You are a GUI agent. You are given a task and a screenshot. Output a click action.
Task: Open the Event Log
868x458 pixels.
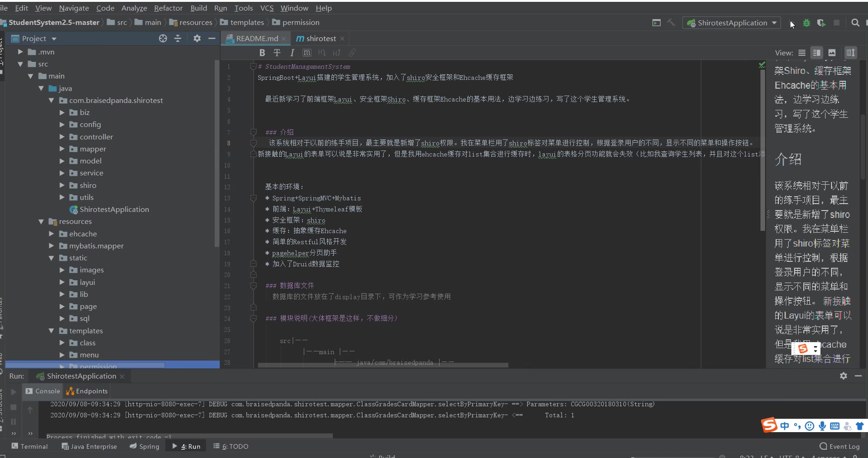839,446
